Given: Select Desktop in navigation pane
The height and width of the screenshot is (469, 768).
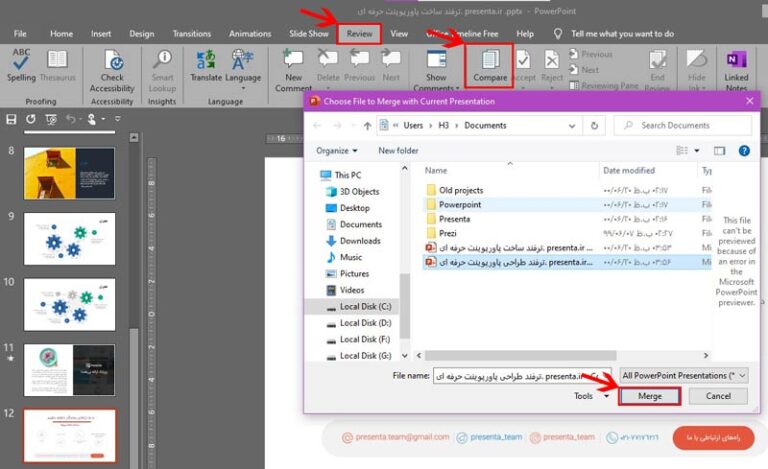Looking at the screenshot, I should (x=355, y=208).
